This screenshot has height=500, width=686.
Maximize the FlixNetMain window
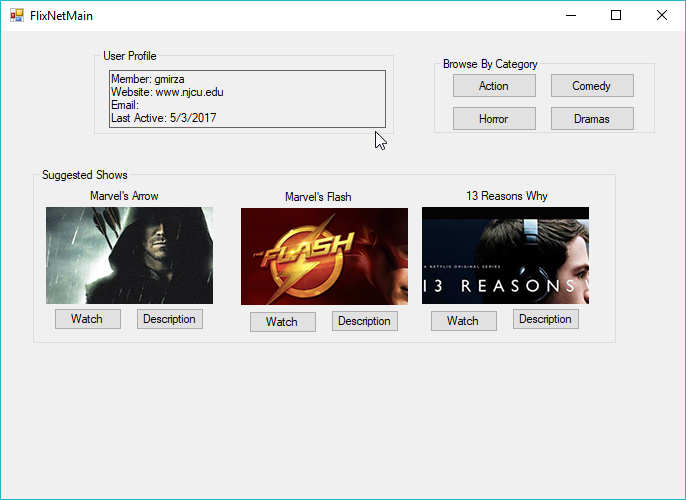point(616,15)
